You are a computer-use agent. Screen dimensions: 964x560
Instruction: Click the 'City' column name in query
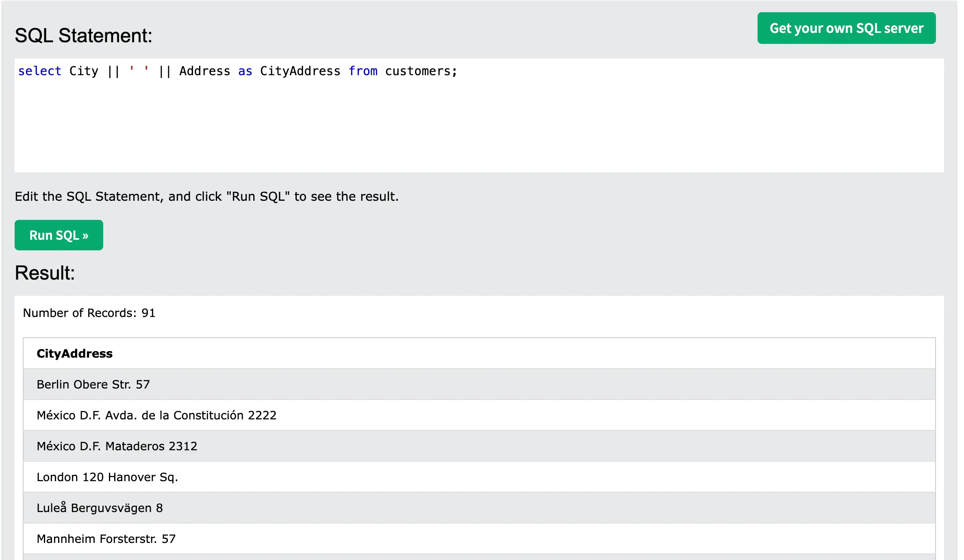(84, 71)
